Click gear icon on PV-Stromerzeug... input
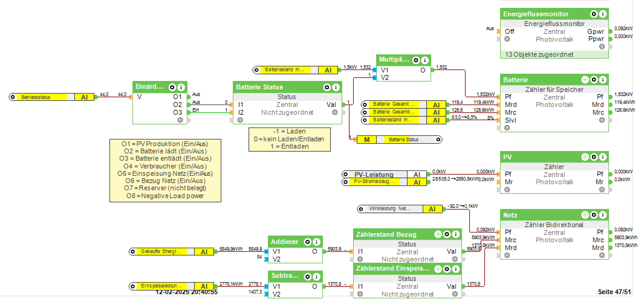 (x=345, y=182)
